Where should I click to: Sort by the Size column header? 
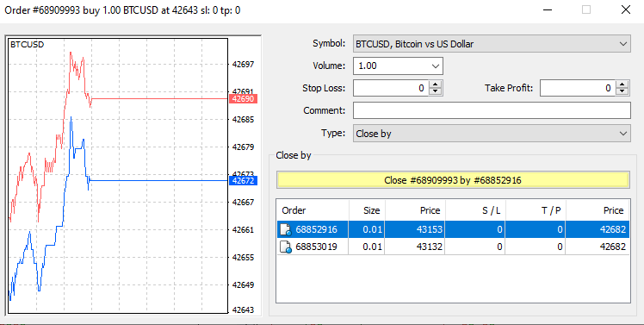pyautogui.click(x=367, y=210)
